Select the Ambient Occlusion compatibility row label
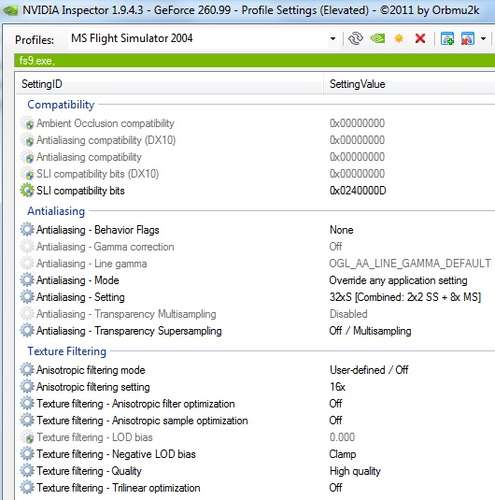The image size is (495, 500). click(x=105, y=123)
